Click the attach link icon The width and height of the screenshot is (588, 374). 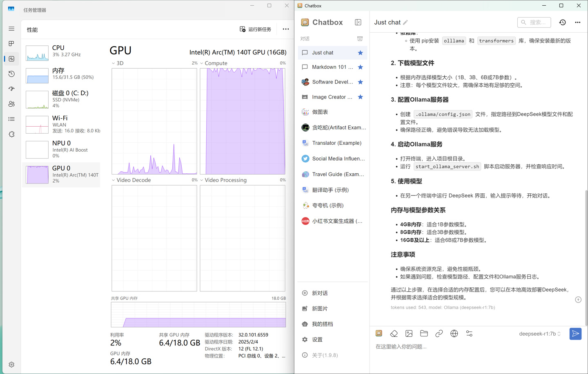point(439,334)
